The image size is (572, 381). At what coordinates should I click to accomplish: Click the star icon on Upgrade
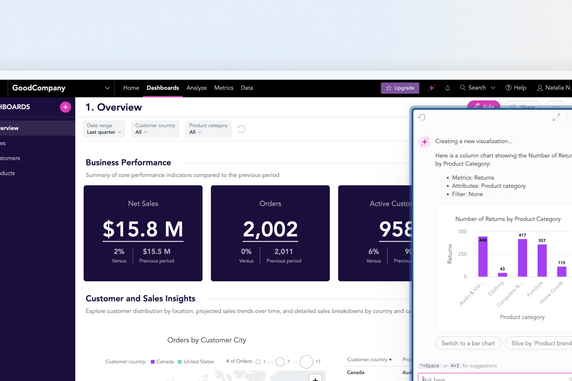389,88
